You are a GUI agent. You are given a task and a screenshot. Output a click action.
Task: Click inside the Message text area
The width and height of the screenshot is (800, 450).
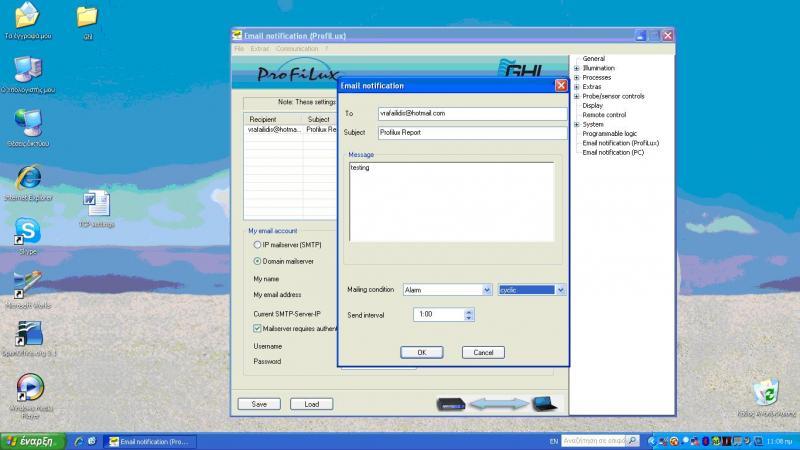452,202
